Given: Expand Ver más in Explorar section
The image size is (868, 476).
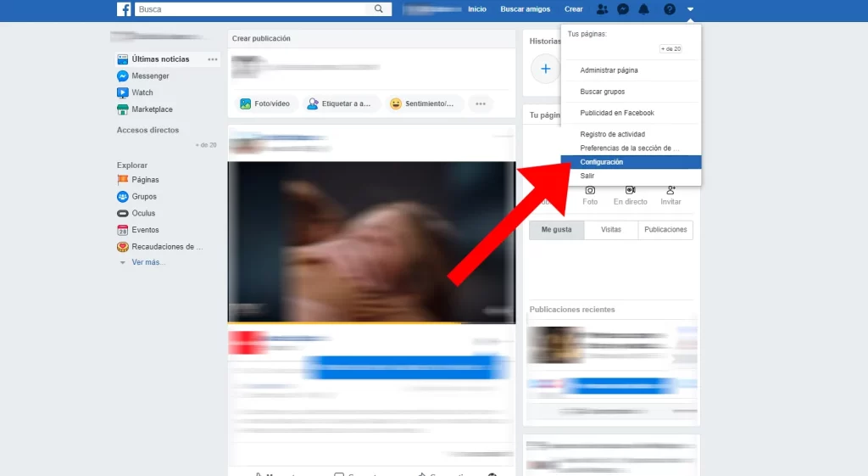Looking at the screenshot, I should pyautogui.click(x=147, y=262).
